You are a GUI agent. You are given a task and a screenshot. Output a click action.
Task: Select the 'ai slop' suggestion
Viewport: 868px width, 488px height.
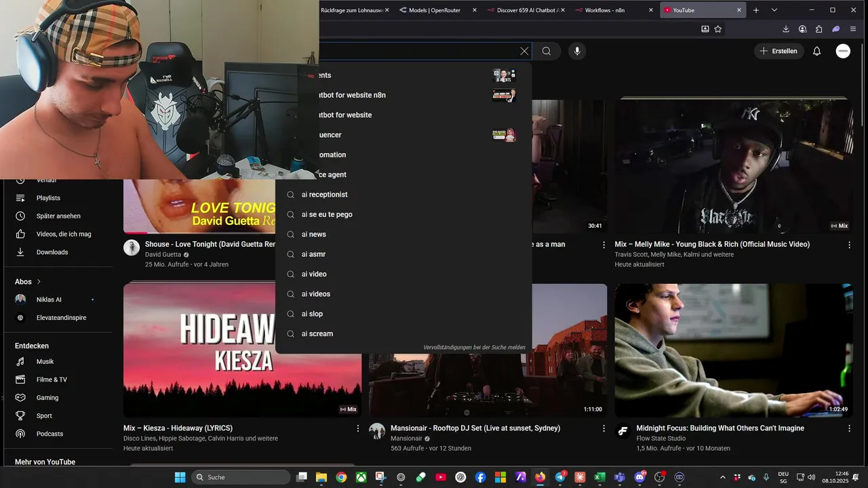(403, 314)
